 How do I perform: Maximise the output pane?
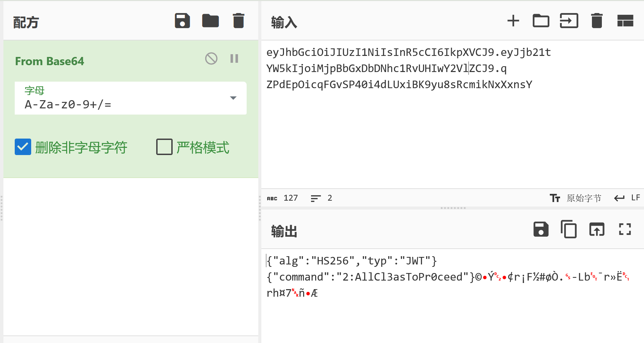coord(625,229)
